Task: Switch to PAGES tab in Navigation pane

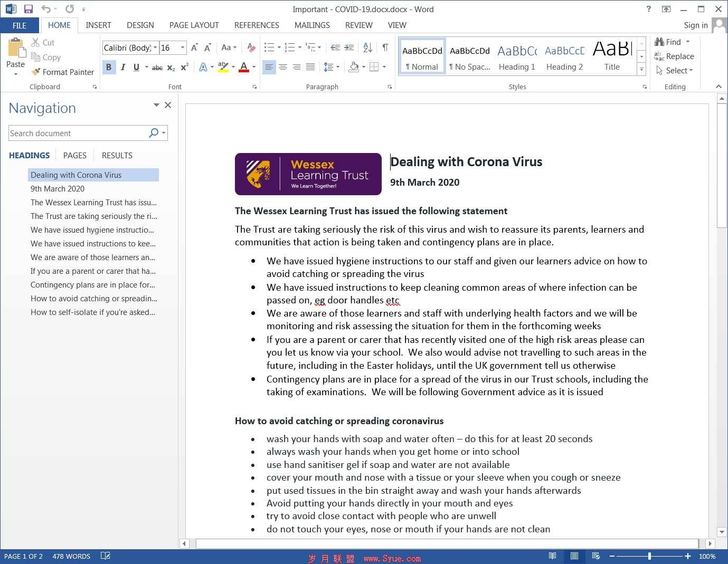Action: click(x=74, y=155)
